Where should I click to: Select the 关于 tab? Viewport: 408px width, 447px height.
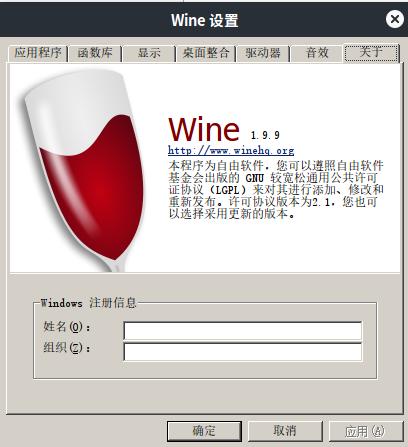(x=371, y=52)
